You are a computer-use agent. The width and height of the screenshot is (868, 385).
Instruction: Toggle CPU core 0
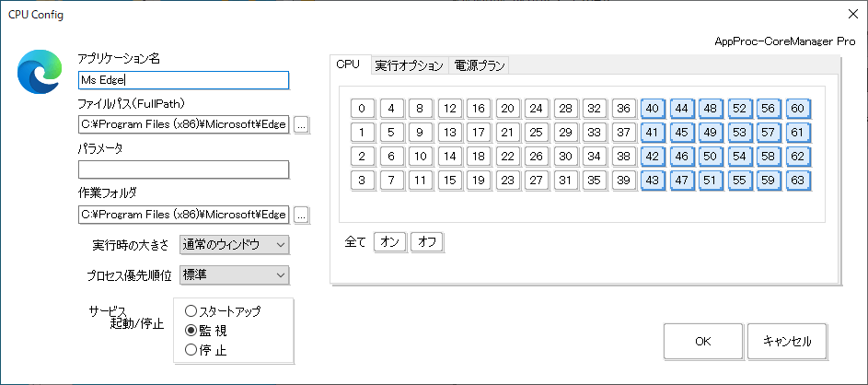pyautogui.click(x=362, y=109)
